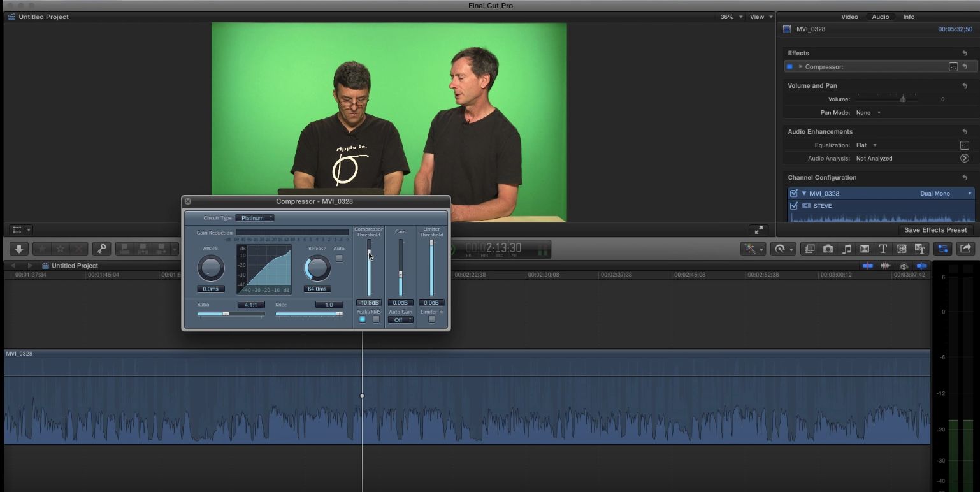This screenshot has width=980, height=492.
Task: Reset the Channel Configuration section
Action: point(965,177)
